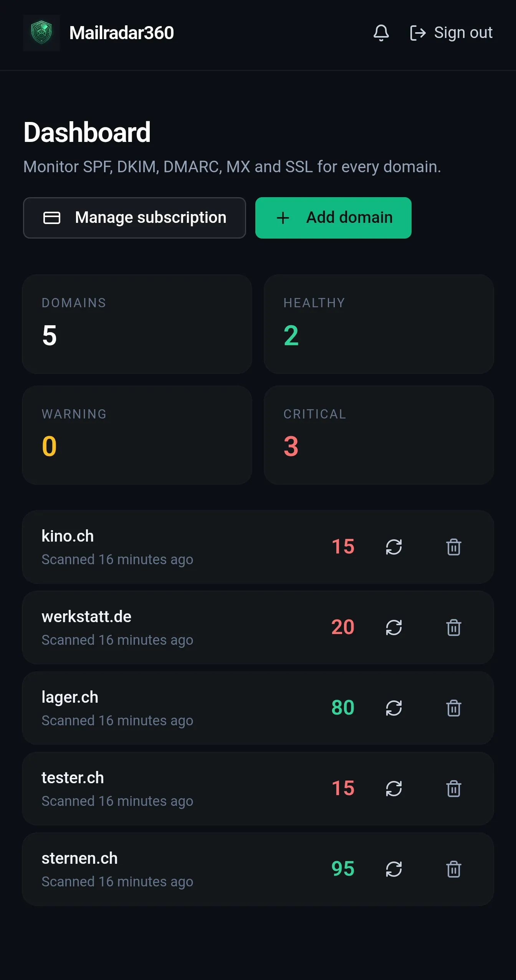Screen dimensions: 516x980
Task: Open Manage subscription
Action: pos(134,218)
